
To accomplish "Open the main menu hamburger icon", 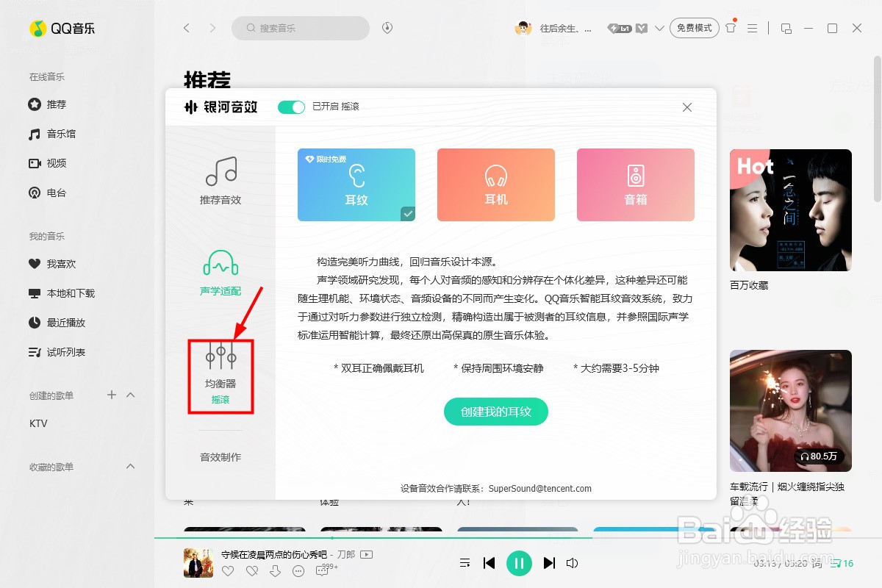I will point(752,28).
